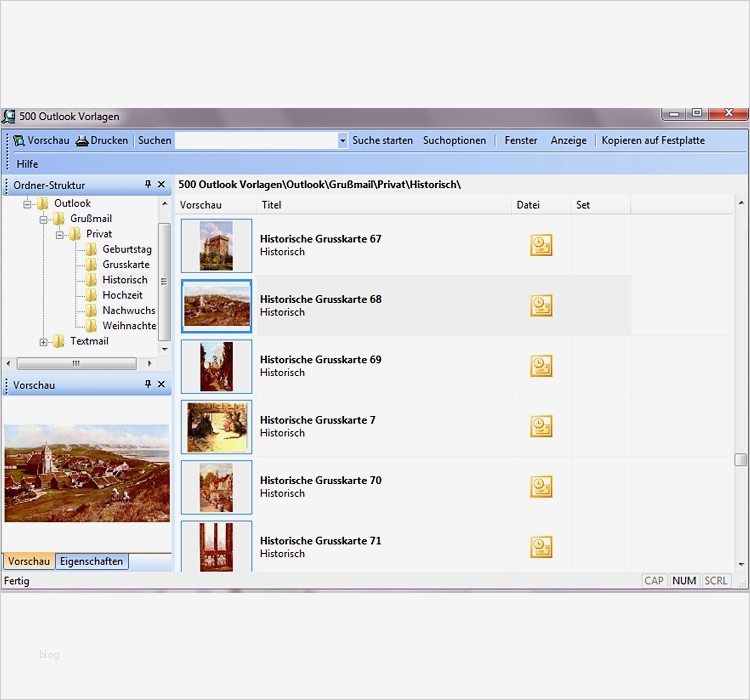Click title text Historische Grusskarte 70
This screenshot has height=700, width=750.
[320, 480]
